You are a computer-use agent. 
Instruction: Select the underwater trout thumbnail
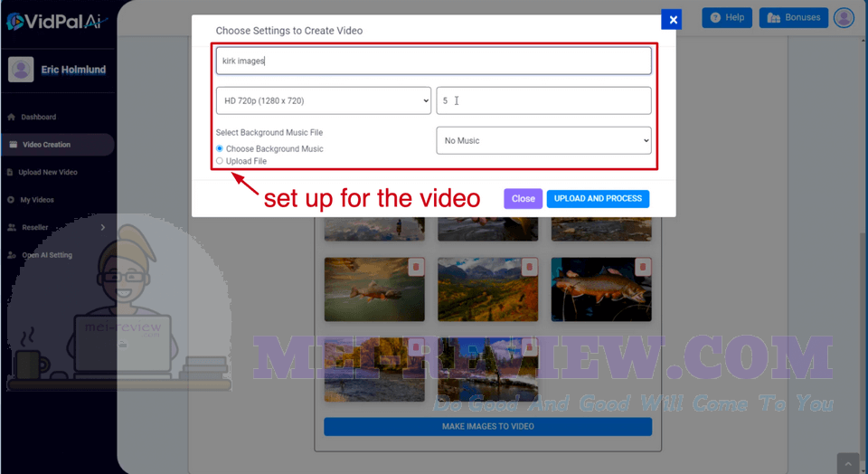point(374,289)
